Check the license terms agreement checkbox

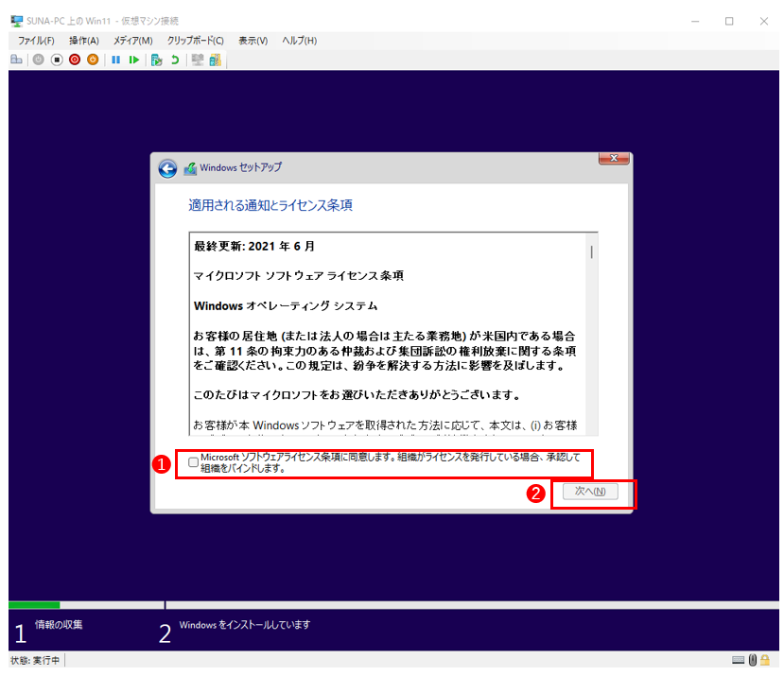(x=193, y=462)
